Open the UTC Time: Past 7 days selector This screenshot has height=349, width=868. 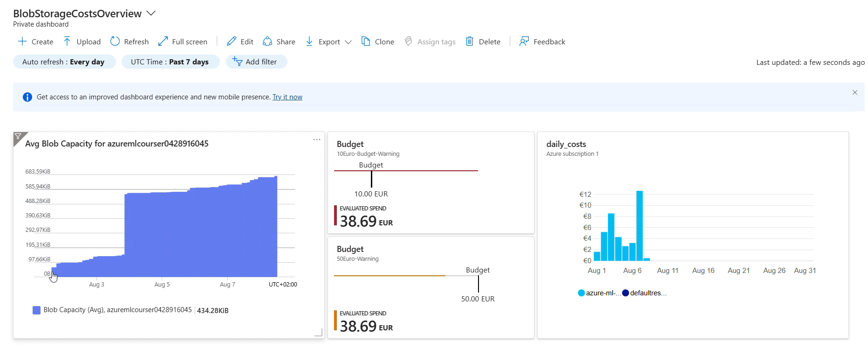pyautogui.click(x=171, y=62)
